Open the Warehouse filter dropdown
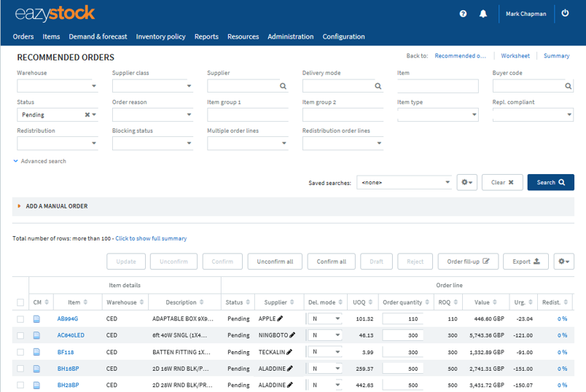Image resolution: width=586 pixels, height=392 pixels. (x=57, y=86)
